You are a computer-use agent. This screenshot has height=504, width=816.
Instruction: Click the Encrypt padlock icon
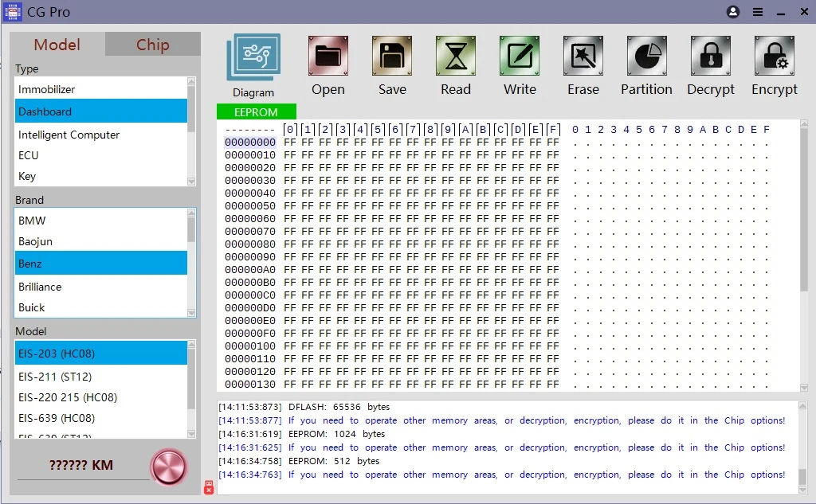point(775,56)
